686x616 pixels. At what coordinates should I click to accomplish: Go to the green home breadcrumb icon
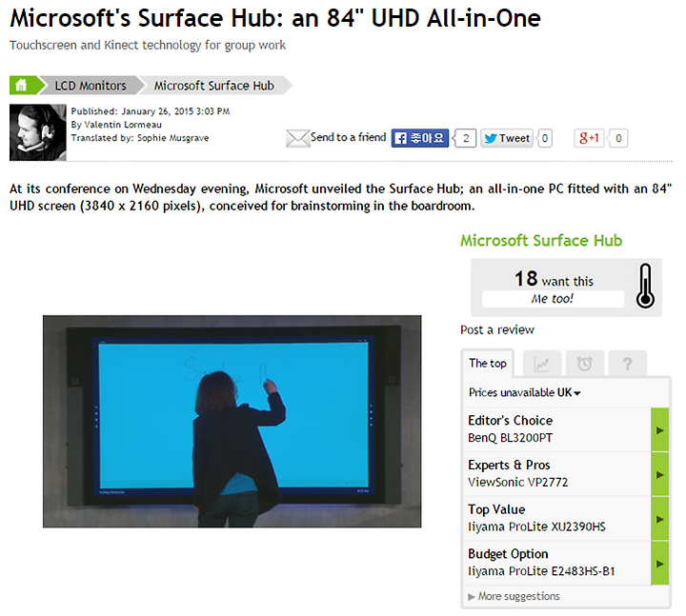21,85
